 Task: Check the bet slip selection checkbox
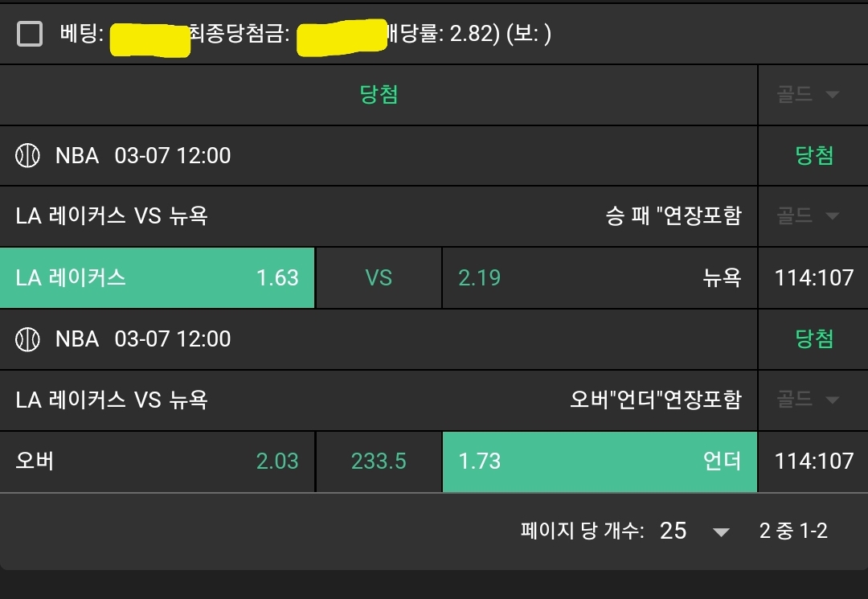point(30,34)
